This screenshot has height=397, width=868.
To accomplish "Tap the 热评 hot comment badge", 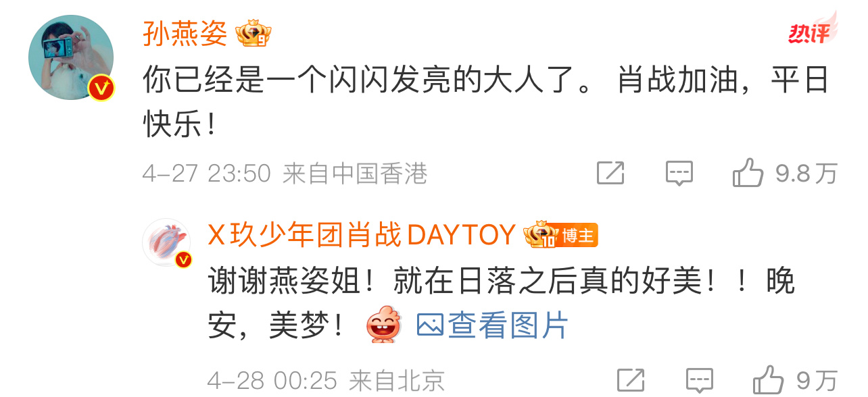I will 811,29.
